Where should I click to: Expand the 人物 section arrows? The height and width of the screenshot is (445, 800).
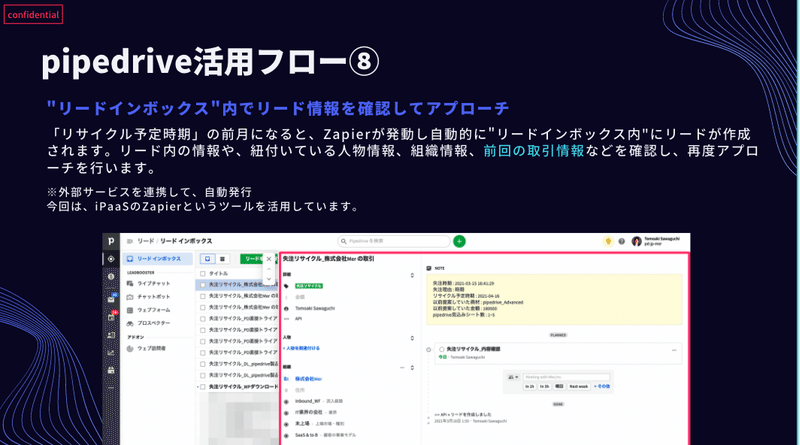(x=412, y=338)
